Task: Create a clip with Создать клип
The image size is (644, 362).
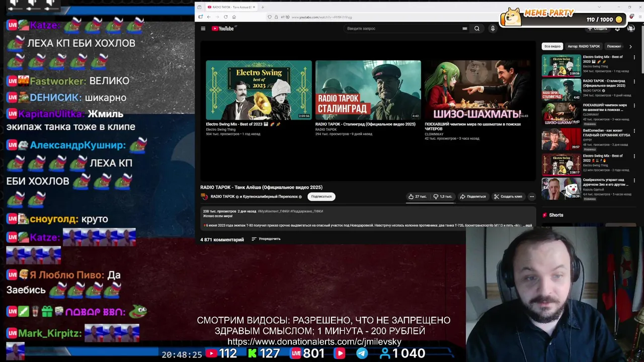Action: [508, 197]
